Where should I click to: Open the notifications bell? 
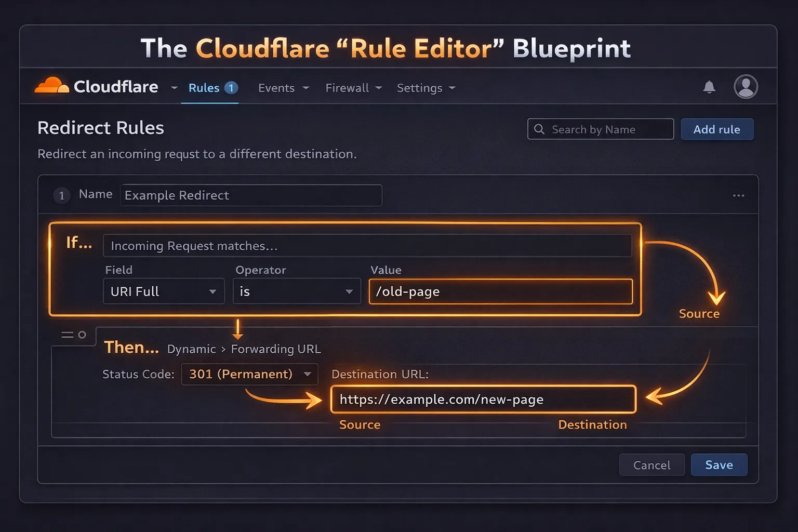pyautogui.click(x=710, y=87)
